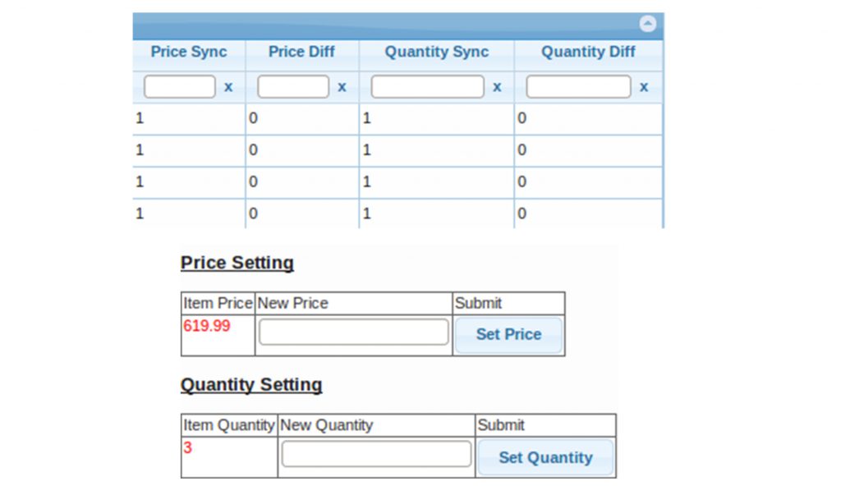The height and width of the screenshot is (504, 841).
Task: Sort by the Quantity Diff column header
Action: [588, 52]
